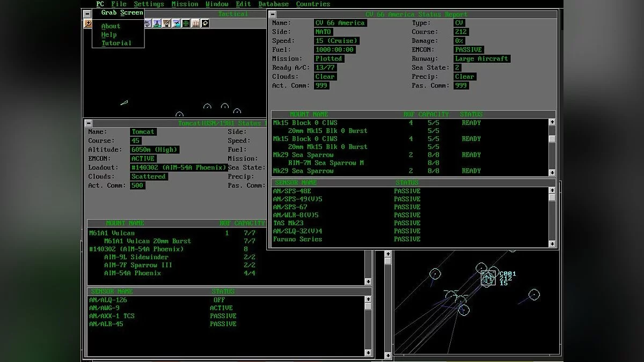Click the Tomcat altitude 6050m (High) field

[155, 150]
